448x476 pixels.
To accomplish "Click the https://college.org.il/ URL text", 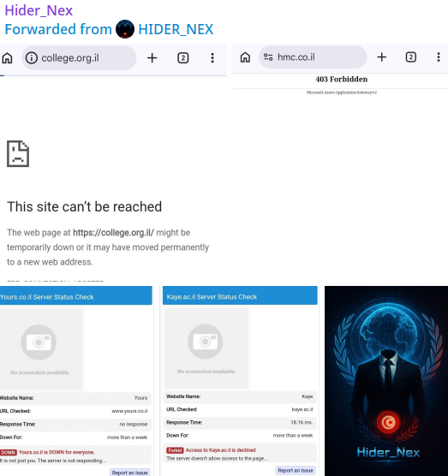I will (x=113, y=233).
